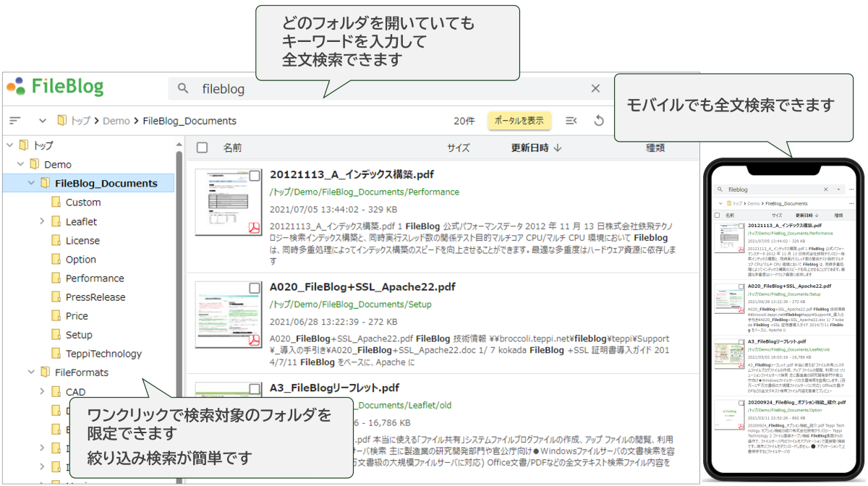Check the desktop A020_FileBlog+SSL_Apache22.pdf checkbox
Image resolution: width=868 pixels, height=486 pixels.
(255, 288)
